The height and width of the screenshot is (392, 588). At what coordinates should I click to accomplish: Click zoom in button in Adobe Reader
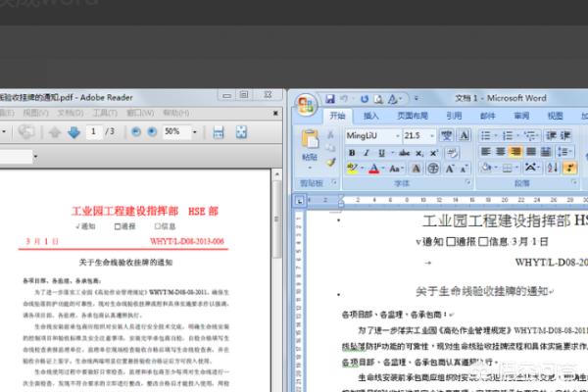tap(152, 131)
